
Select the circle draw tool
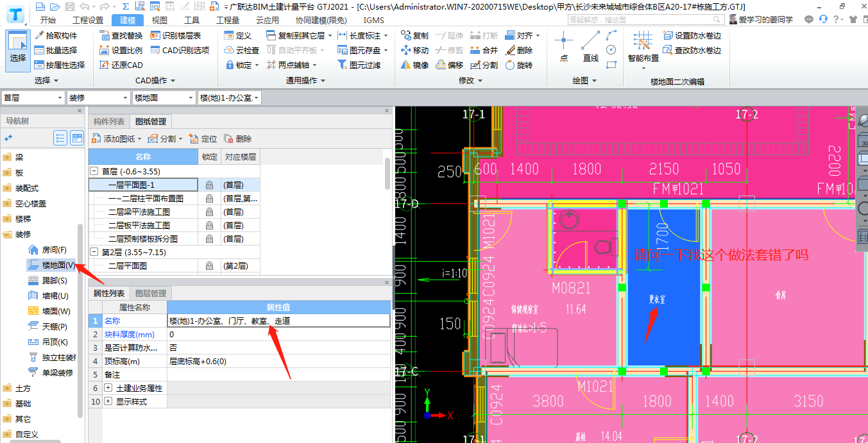(x=611, y=49)
